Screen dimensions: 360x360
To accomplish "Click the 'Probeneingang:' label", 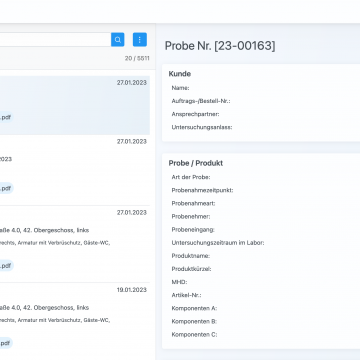I will click(193, 230).
